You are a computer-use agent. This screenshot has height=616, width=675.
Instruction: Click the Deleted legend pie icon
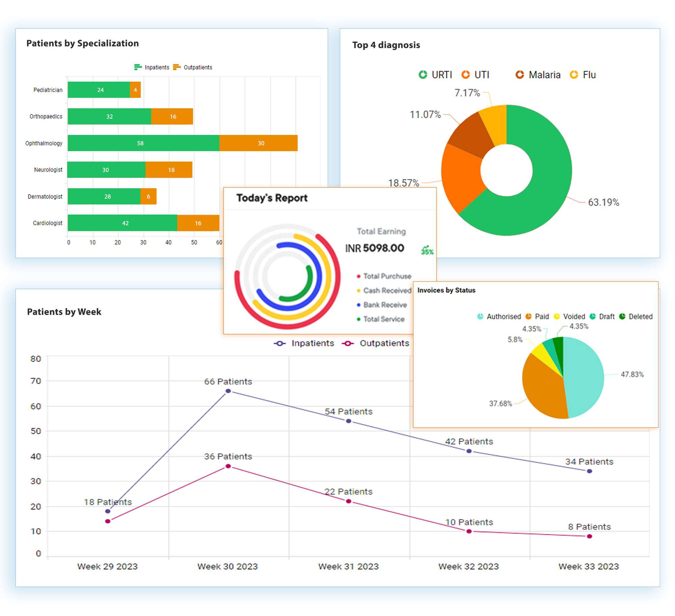point(622,316)
